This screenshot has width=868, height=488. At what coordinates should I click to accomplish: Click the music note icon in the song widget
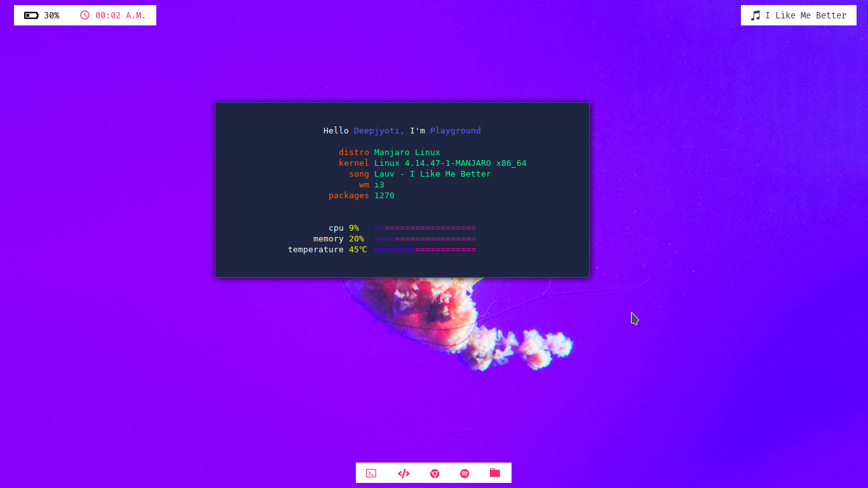(x=754, y=15)
